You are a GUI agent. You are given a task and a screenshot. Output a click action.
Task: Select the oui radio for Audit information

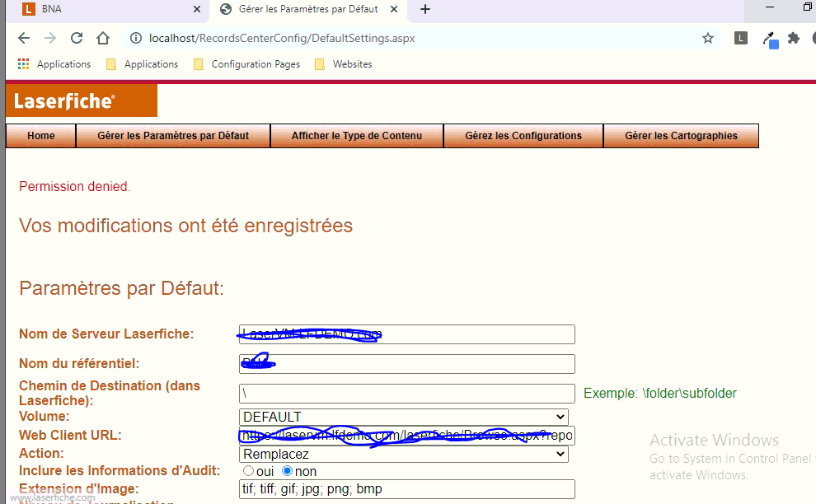click(248, 471)
